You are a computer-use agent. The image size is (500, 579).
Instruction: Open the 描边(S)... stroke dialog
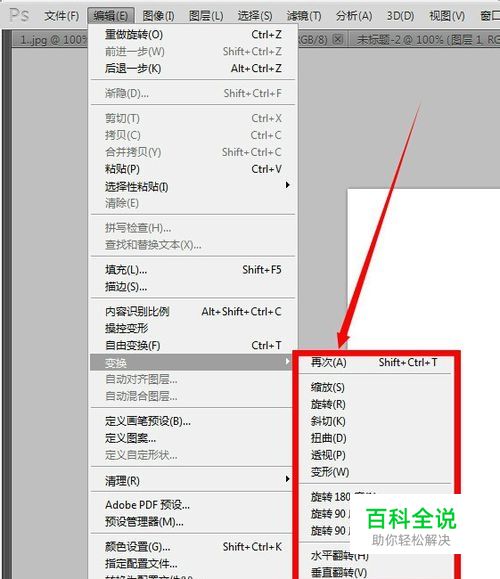pyautogui.click(x=193, y=287)
